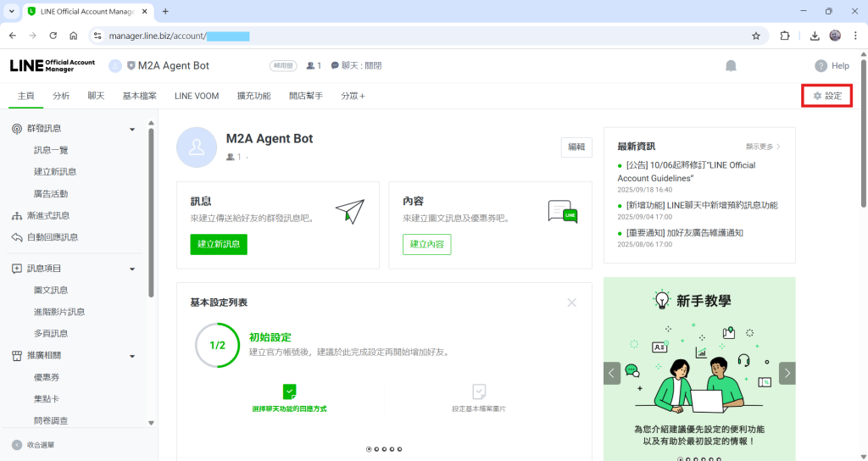Open the 擴充功能 tab
The width and height of the screenshot is (868, 461).
(x=253, y=96)
